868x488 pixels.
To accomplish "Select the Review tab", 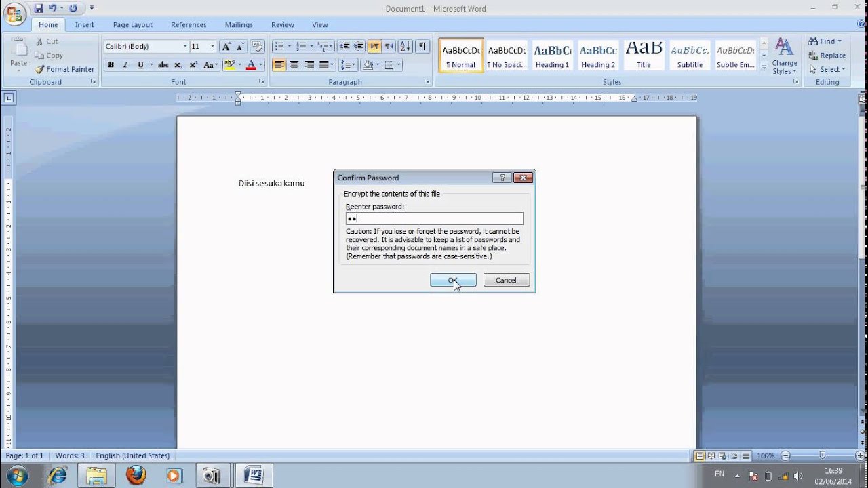I will (x=283, y=24).
